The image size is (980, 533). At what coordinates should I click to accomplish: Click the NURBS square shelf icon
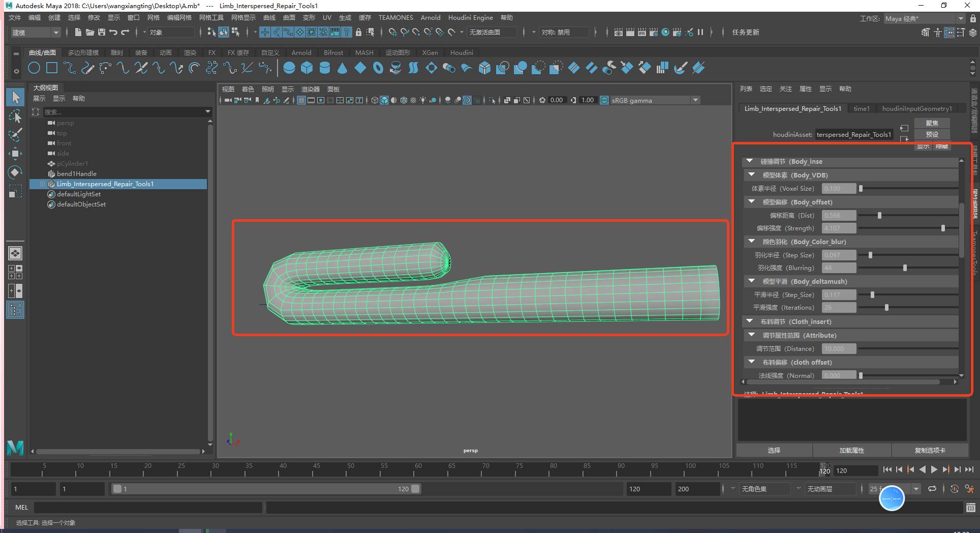pos(52,68)
